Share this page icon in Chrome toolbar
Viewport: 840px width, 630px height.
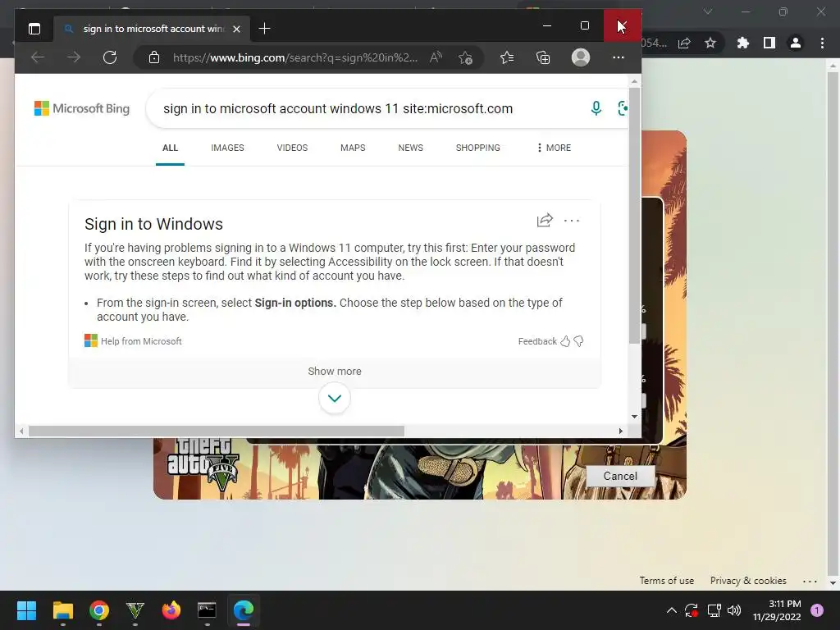pyautogui.click(x=684, y=43)
